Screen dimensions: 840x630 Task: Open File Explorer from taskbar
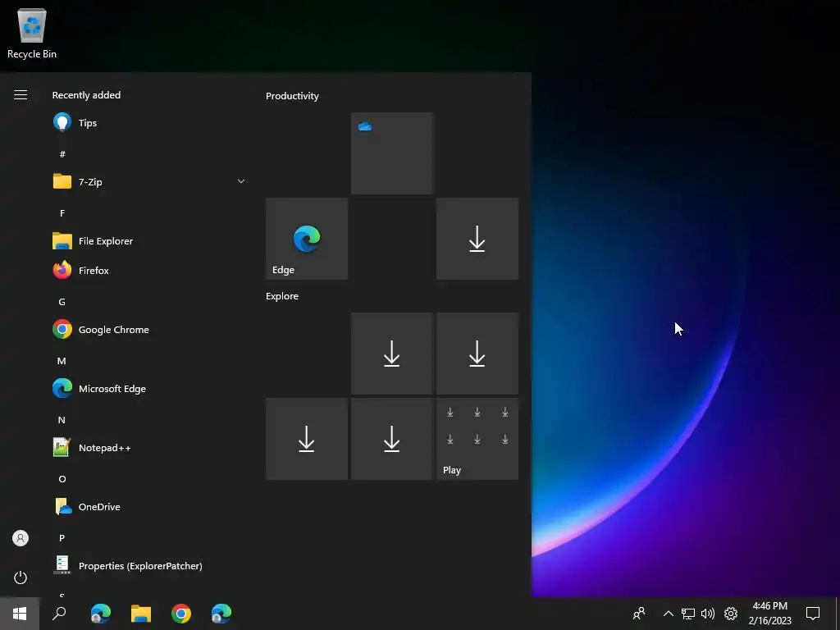[x=141, y=614]
